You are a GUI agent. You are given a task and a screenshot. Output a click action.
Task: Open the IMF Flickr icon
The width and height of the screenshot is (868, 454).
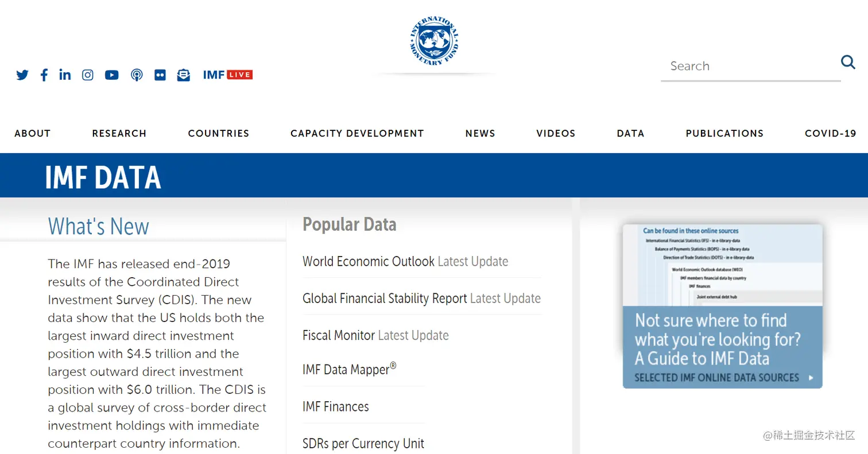point(160,75)
